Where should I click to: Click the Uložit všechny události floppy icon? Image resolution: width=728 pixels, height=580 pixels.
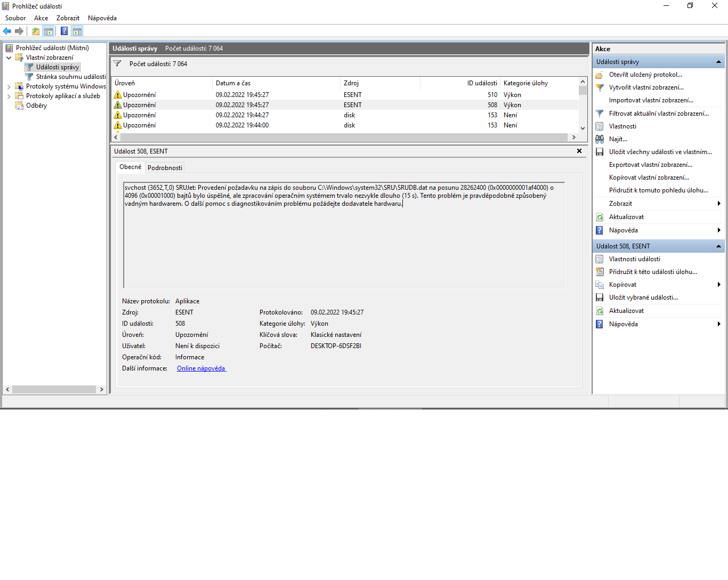(600, 152)
